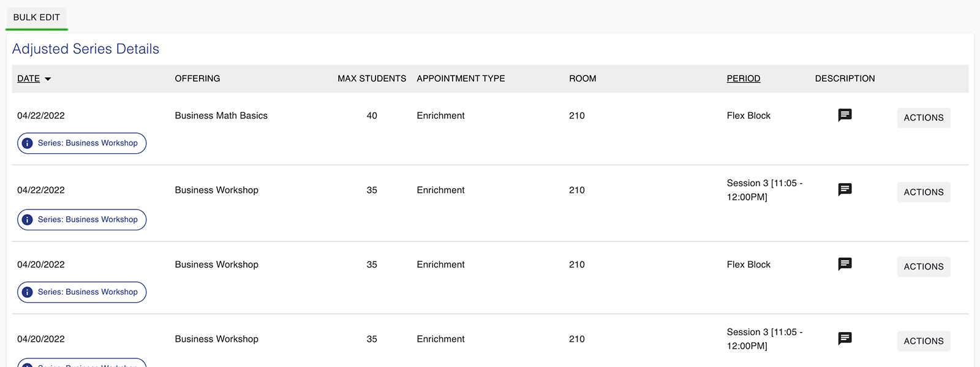Open ACTIONS for 04/20/2022 Flex Block row
The image size is (980, 367).
pyautogui.click(x=924, y=267)
